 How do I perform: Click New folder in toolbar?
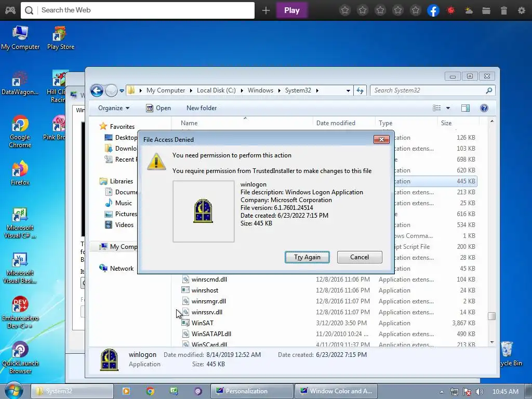(202, 108)
